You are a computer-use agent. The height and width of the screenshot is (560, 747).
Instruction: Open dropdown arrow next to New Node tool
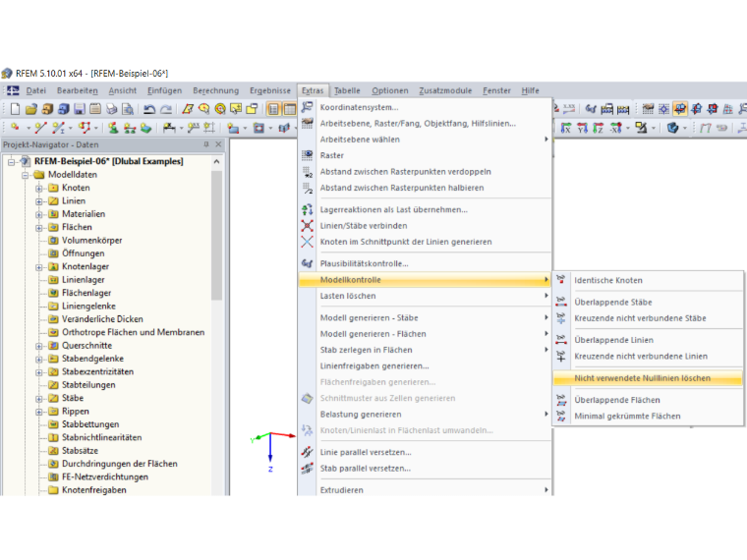tap(29, 128)
